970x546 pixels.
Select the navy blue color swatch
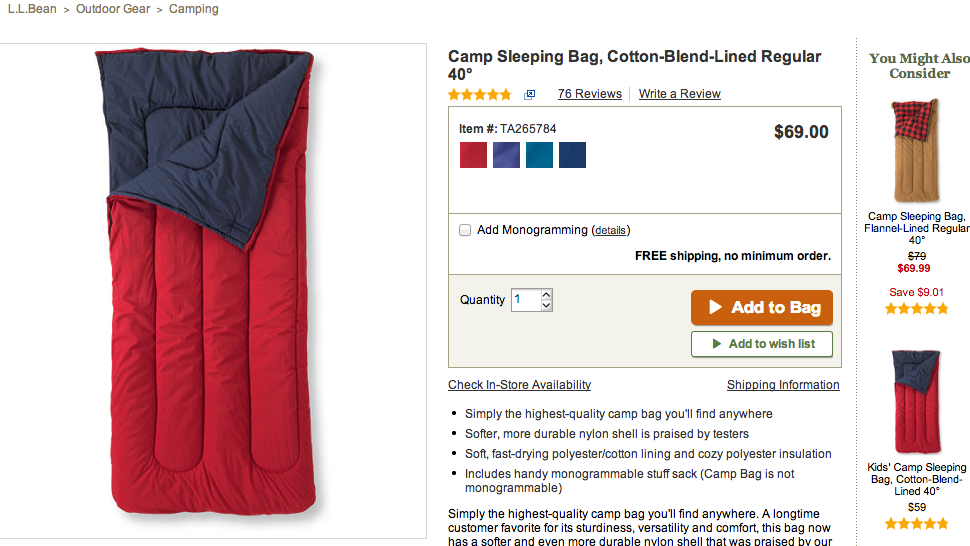coord(572,155)
